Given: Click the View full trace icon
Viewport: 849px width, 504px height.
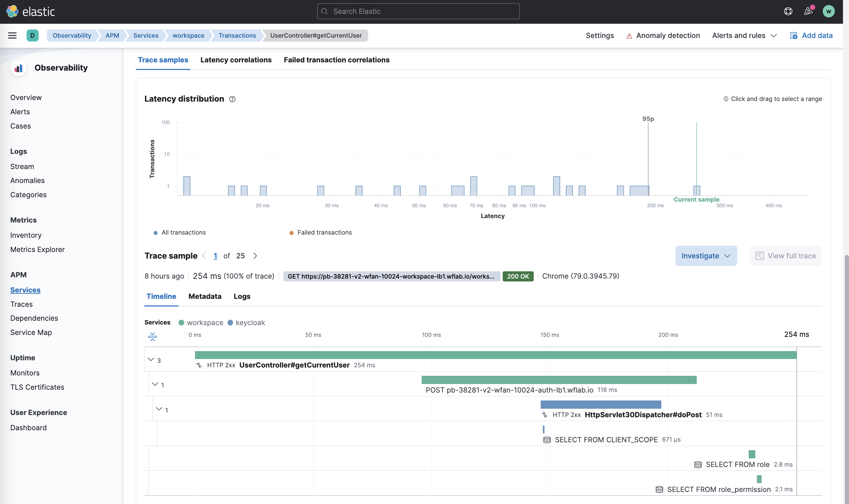Looking at the screenshot, I should 759,256.
